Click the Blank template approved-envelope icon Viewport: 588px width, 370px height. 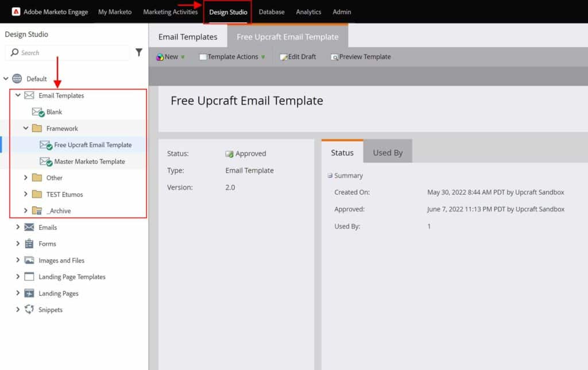(x=38, y=112)
